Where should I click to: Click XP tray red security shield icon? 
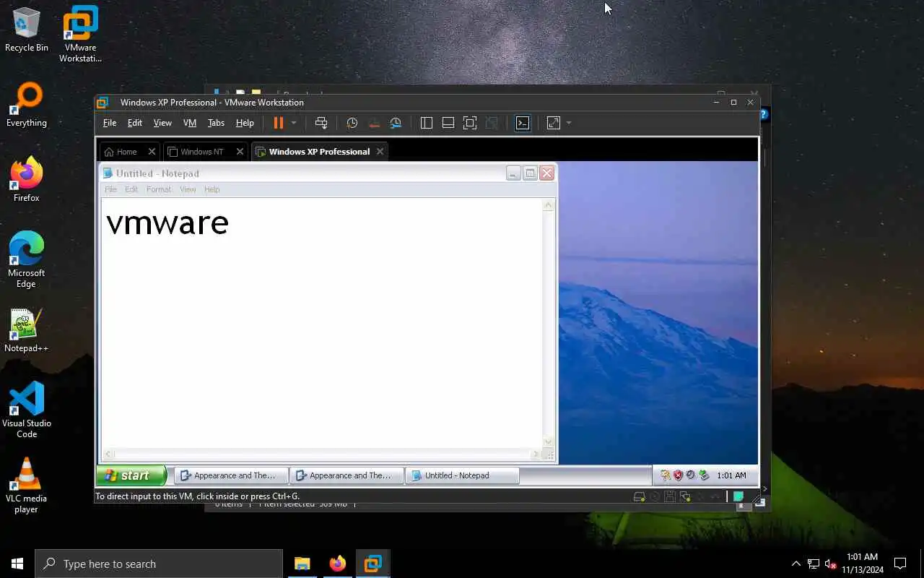click(x=678, y=475)
